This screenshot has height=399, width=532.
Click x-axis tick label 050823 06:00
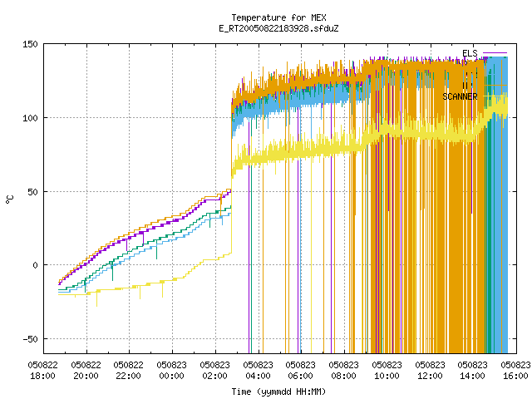[301, 371]
